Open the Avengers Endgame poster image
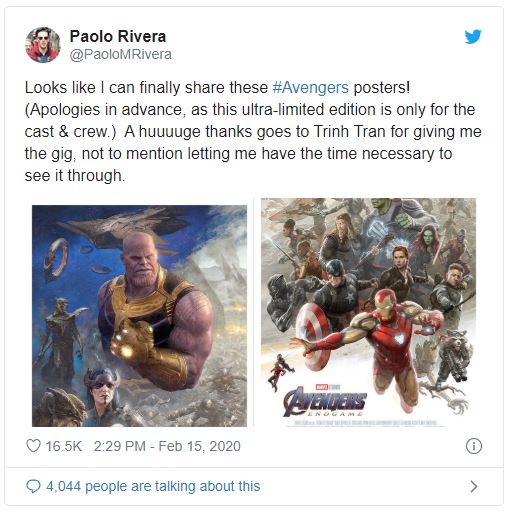Viewport: 510px width, 514px height. (x=368, y=312)
